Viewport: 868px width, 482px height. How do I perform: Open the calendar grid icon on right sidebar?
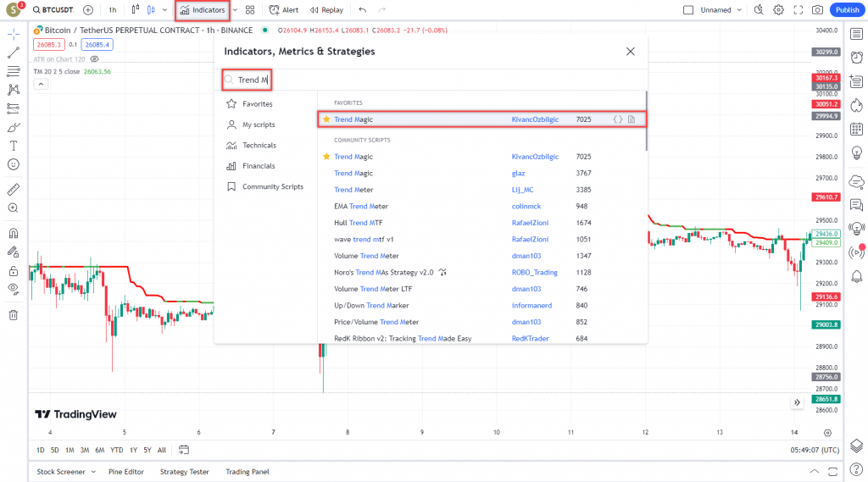(x=856, y=129)
